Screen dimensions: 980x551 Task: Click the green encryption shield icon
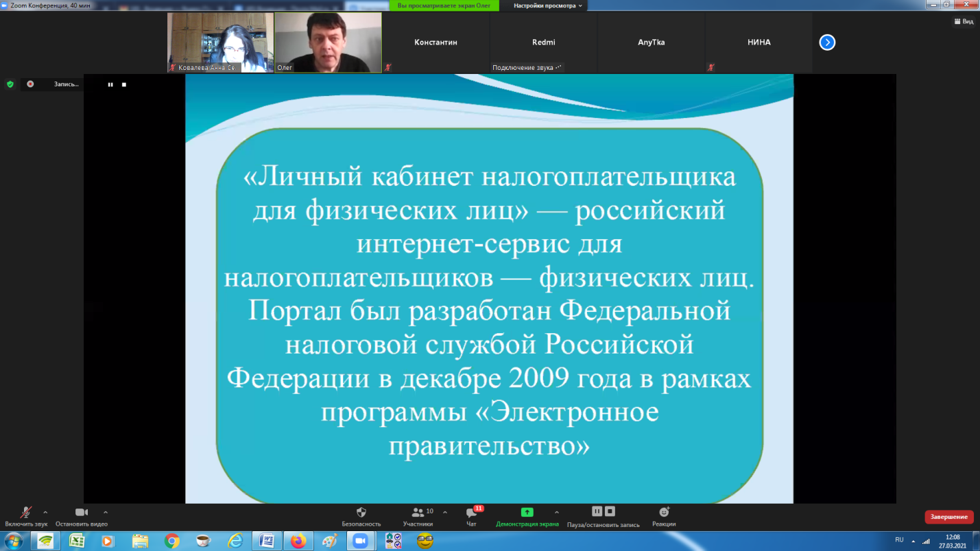10,84
